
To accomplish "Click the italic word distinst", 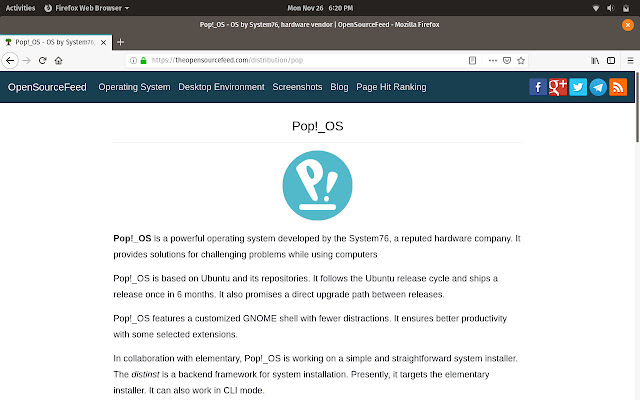I will tap(145, 374).
